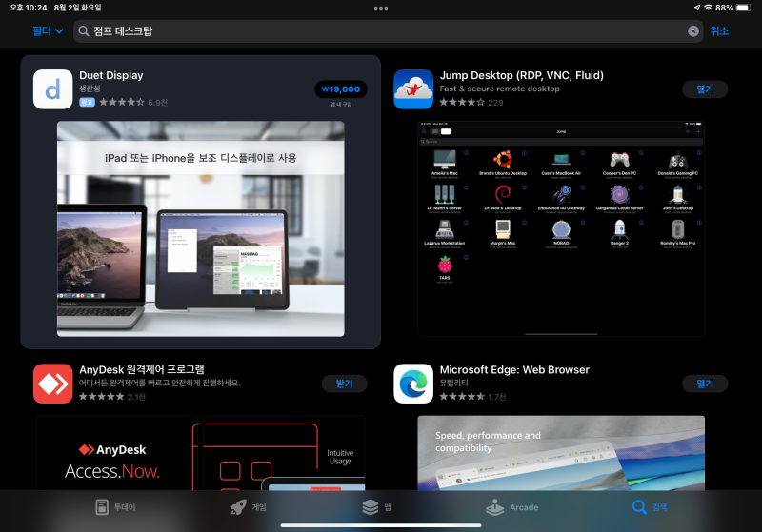Open the Duet Display app icon
This screenshot has width=762, height=532.
click(53, 89)
